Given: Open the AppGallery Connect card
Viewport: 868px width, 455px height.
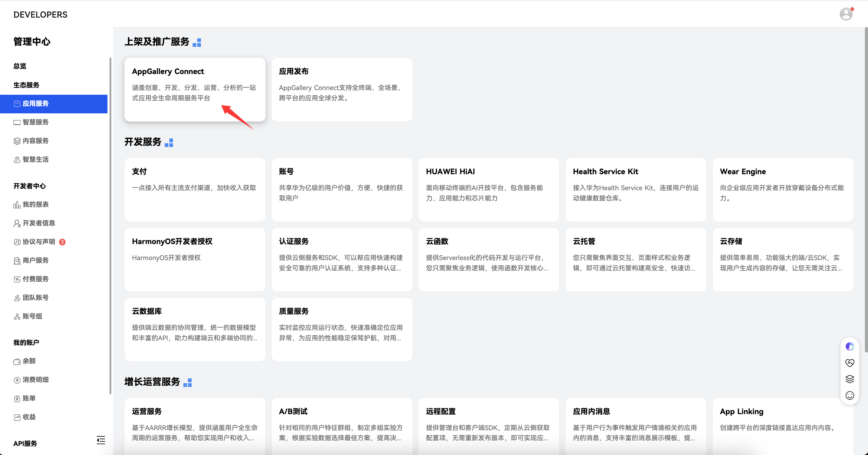Looking at the screenshot, I should [x=195, y=89].
